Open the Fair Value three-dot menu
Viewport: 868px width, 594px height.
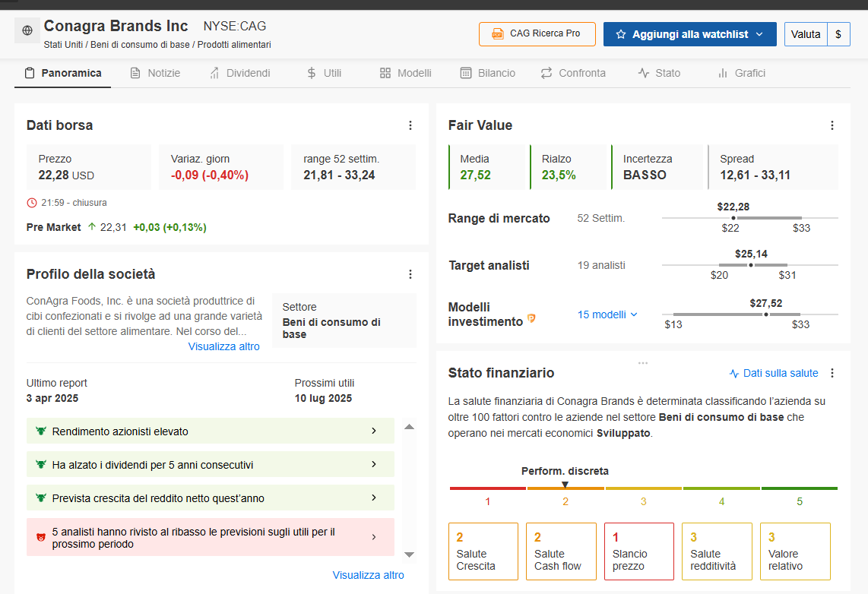click(x=832, y=125)
